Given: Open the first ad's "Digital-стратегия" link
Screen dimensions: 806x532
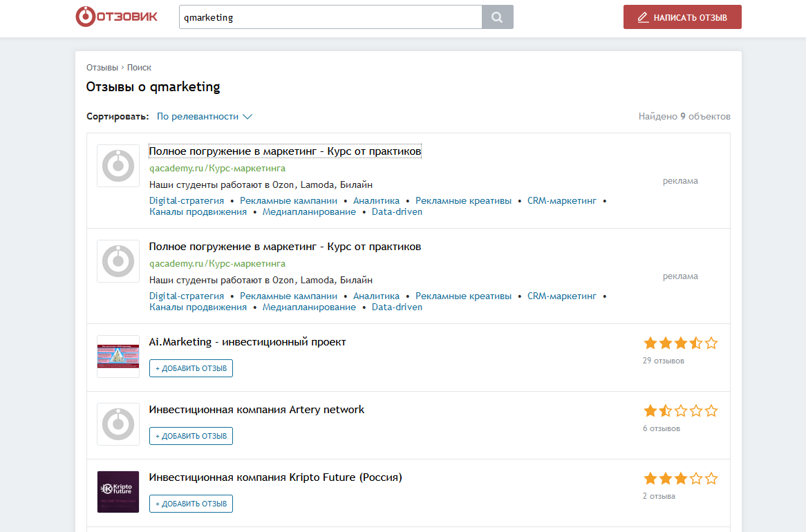Looking at the screenshot, I should [x=187, y=200].
